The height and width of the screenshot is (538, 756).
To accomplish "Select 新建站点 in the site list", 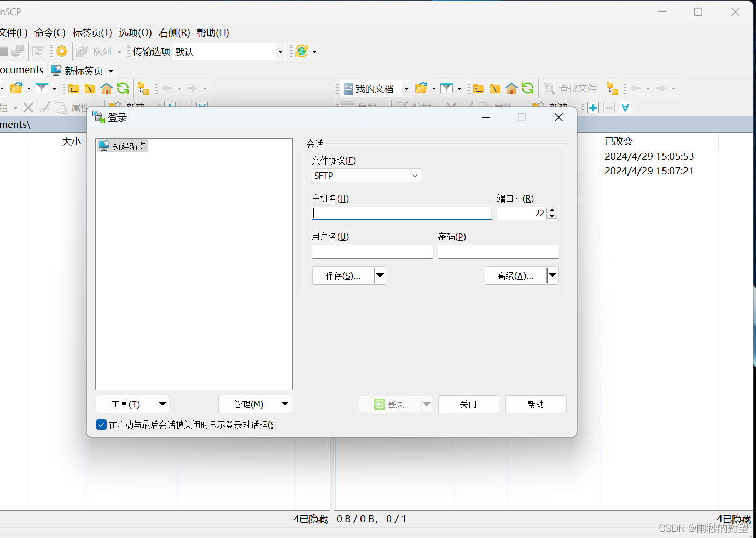I will pos(129,146).
